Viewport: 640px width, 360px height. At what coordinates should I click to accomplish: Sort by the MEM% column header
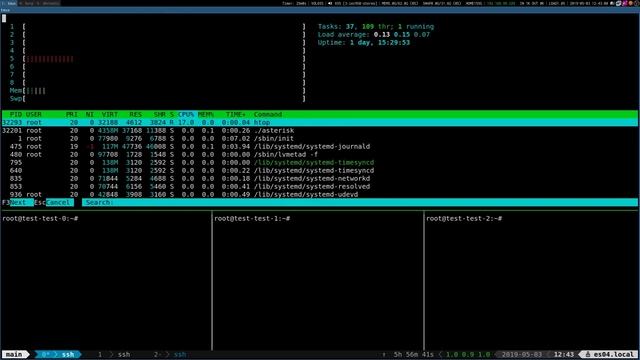(206, 114)
